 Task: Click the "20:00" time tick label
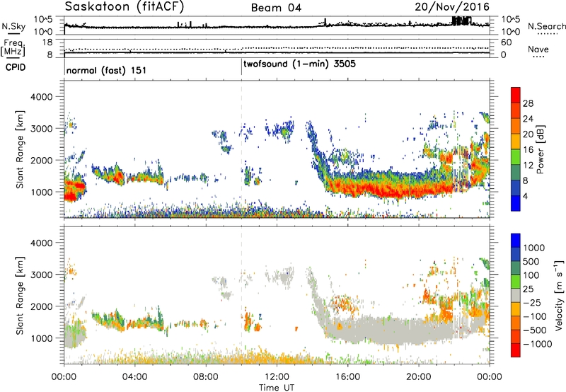tap(418, 377)
